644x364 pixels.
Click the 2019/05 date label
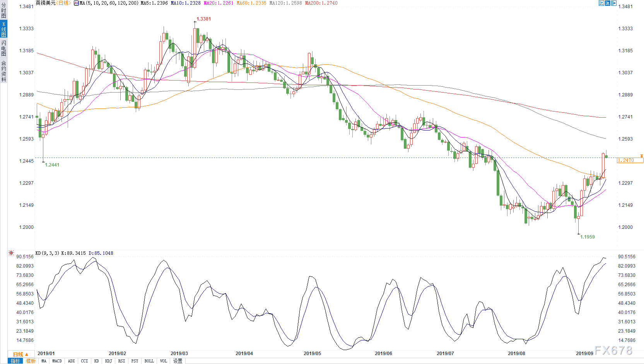(x=312, y=354)
